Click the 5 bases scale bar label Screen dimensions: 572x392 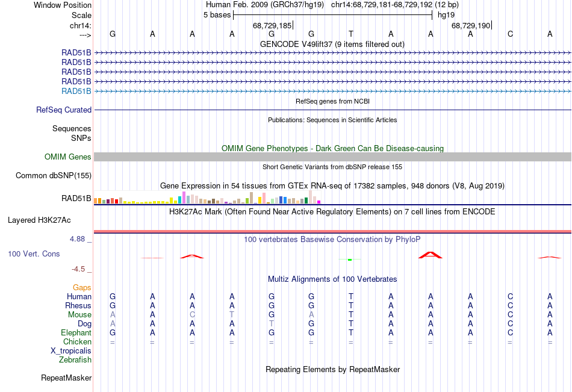[x=217, y=15]
